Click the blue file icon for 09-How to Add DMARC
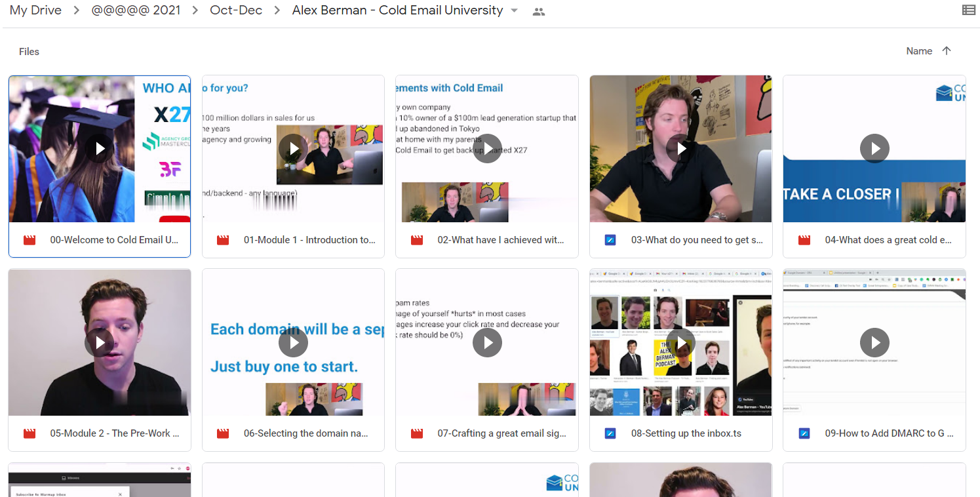The image size is (980, 497). pos(804,433)
